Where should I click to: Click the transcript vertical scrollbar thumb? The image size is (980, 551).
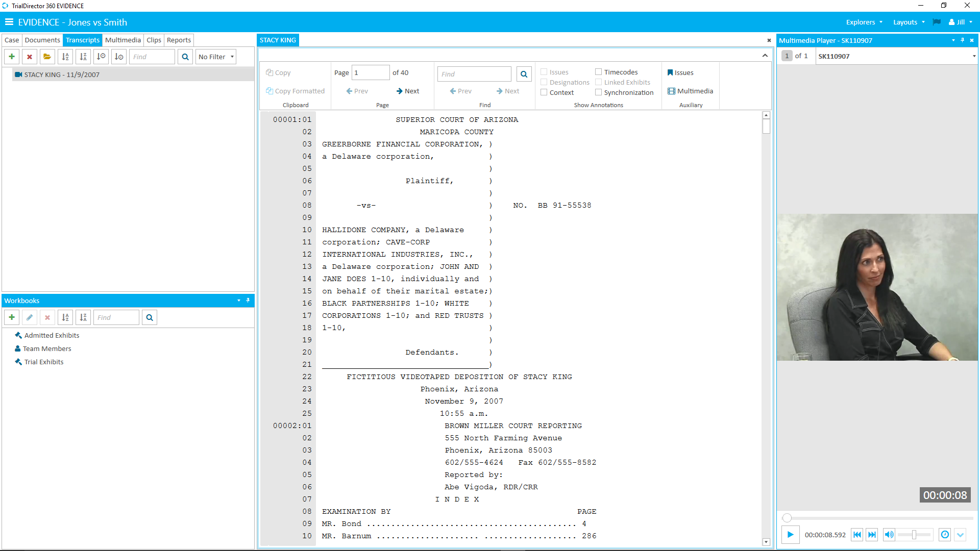pyautogui.click(x=766, y=126)
